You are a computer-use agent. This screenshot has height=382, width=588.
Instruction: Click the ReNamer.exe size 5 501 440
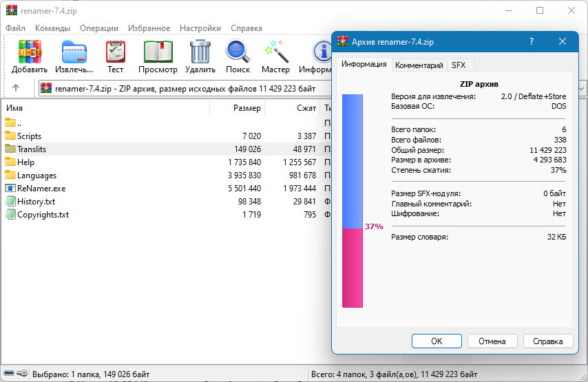(244, 189)
